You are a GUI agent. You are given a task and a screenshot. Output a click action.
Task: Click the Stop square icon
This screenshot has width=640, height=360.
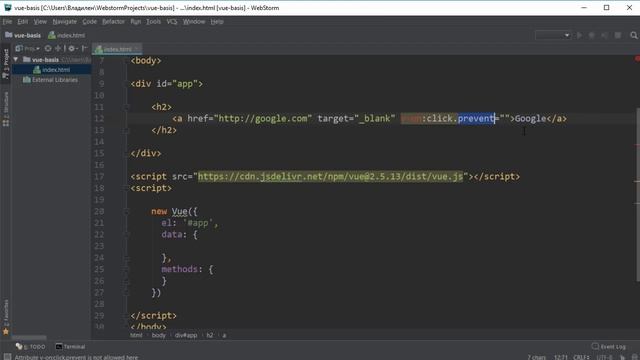pos(618,36)
